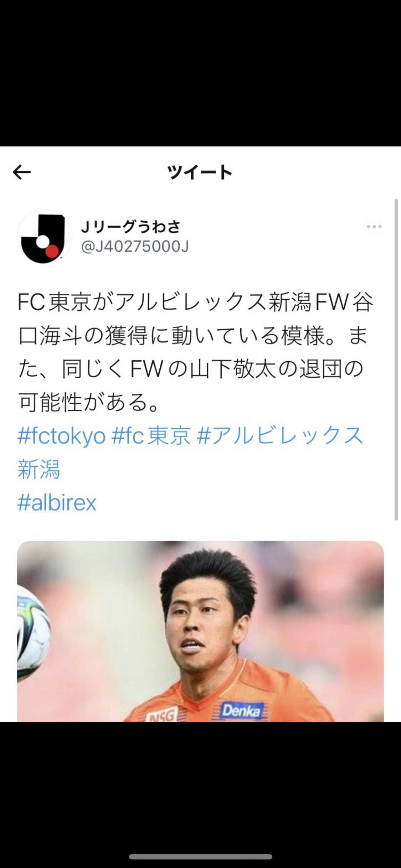
Task: Open the three-dot more options menu
Action: pyautogui.click(x=374, y=227)
